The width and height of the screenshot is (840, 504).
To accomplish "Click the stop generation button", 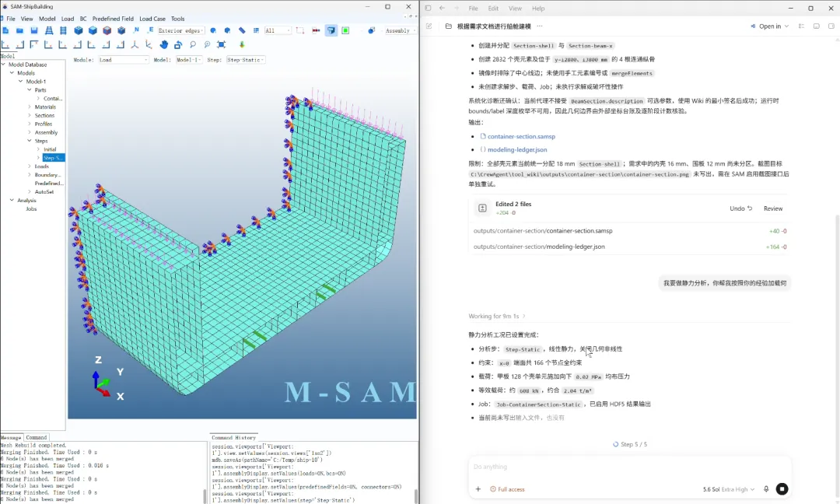I will (782, 489).
